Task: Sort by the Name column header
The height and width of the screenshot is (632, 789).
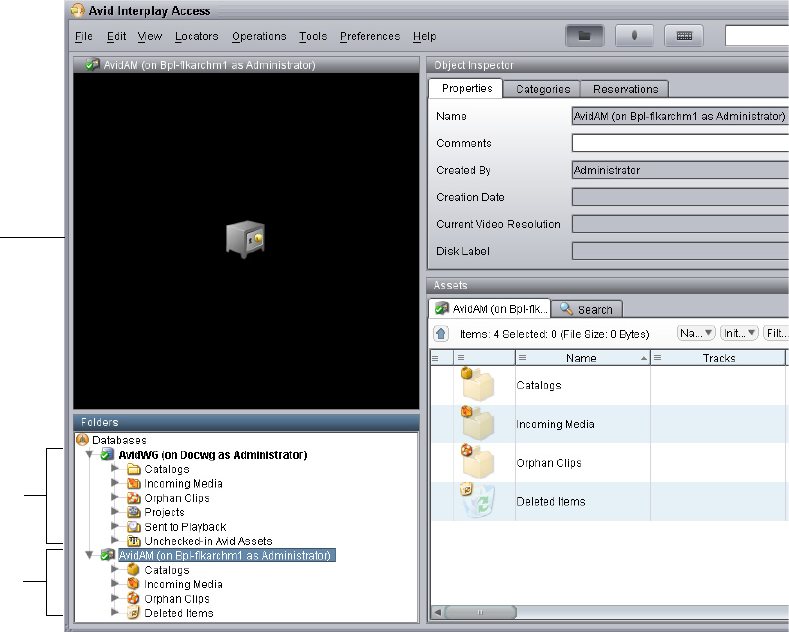Action: point(583,358)
